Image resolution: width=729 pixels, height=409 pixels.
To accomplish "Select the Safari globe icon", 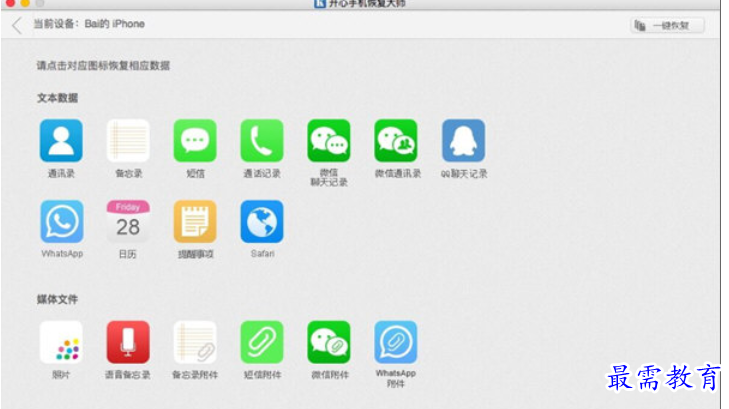I will click(262, 221).
